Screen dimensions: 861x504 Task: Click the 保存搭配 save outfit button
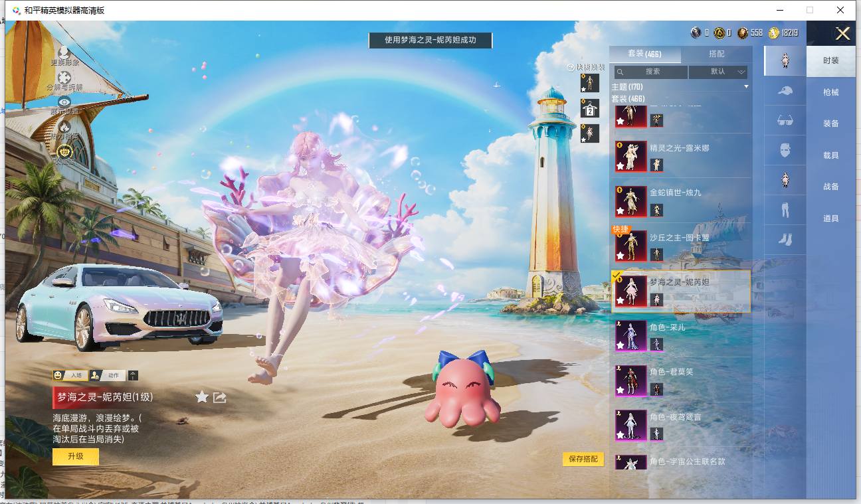[583, 459]
